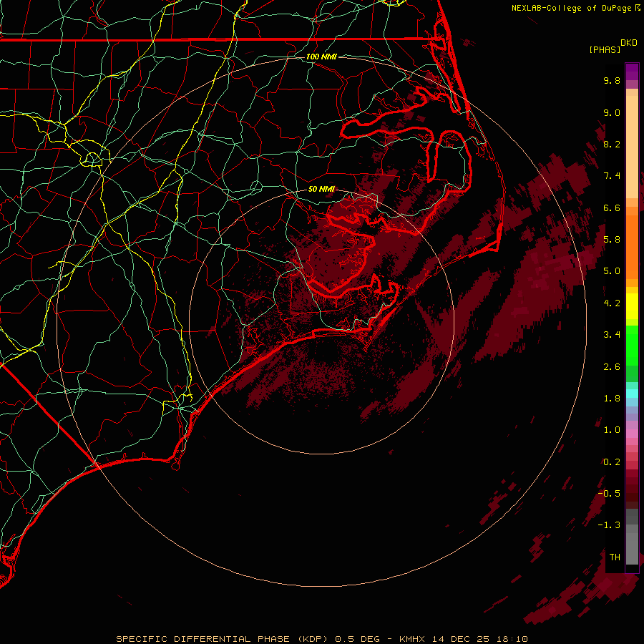
Task: Click the SPECIFIC DIFFERENTIAL PHASE (KDP) caption
Action: 222,639
